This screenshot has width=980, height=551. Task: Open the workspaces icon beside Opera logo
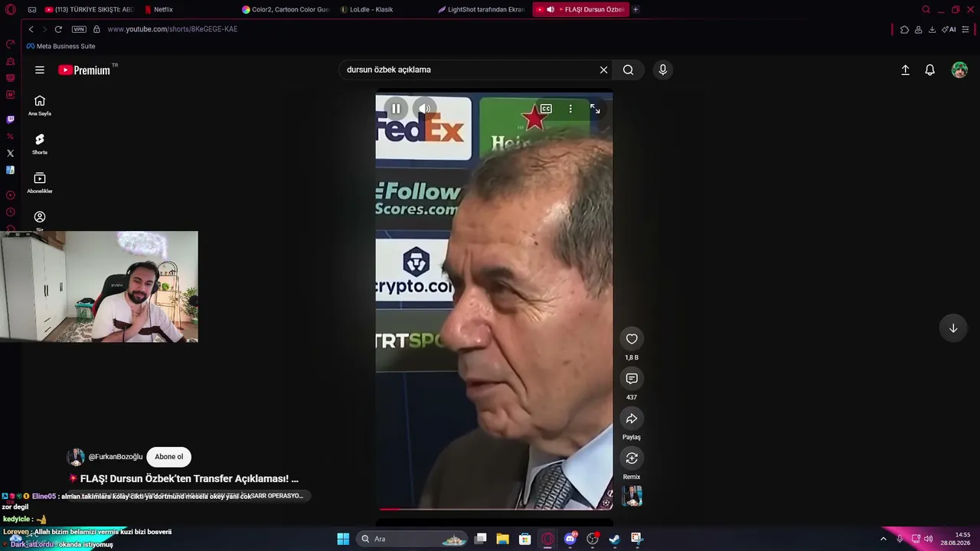coord(32,9)
